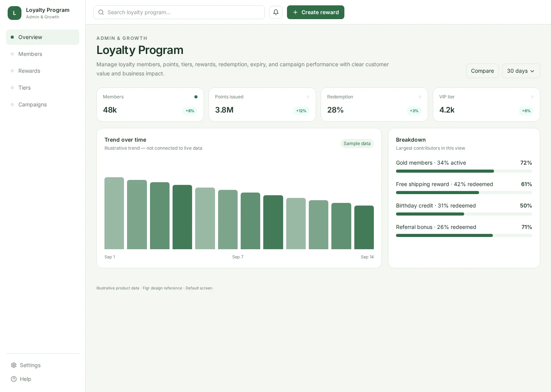
Task: Click the Compare button
Action: (482, 71)
